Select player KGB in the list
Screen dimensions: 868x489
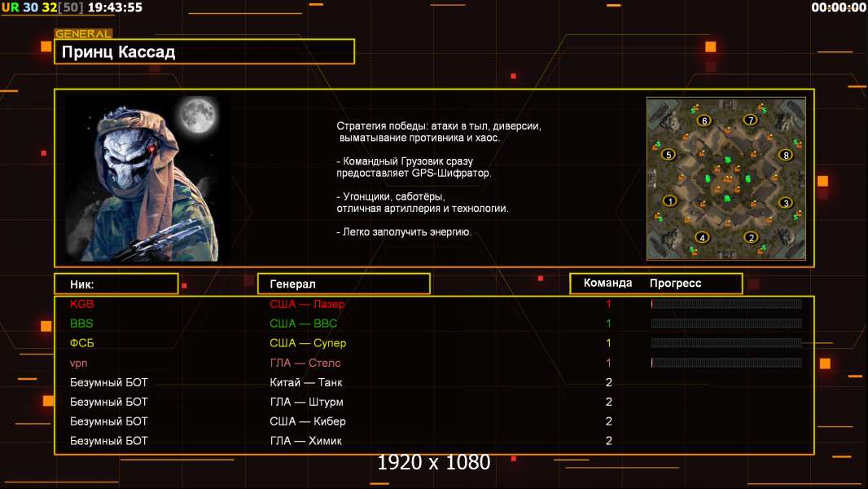82,304
